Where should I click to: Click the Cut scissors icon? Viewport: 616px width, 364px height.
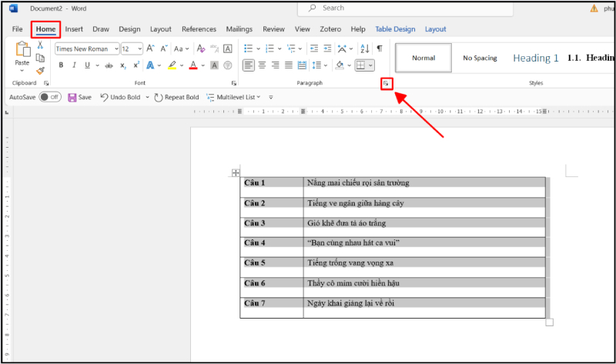(x=40, y=46)
